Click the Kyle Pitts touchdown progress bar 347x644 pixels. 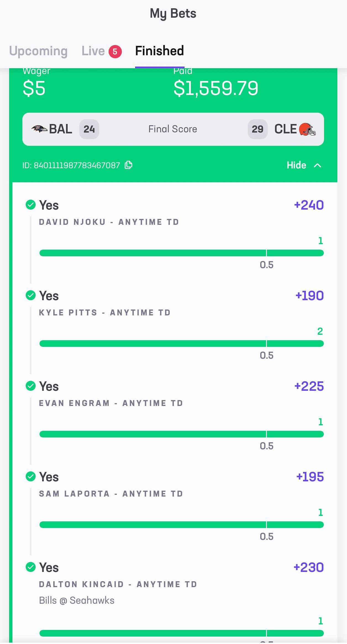pyautogui.click(x=181, y=344)
